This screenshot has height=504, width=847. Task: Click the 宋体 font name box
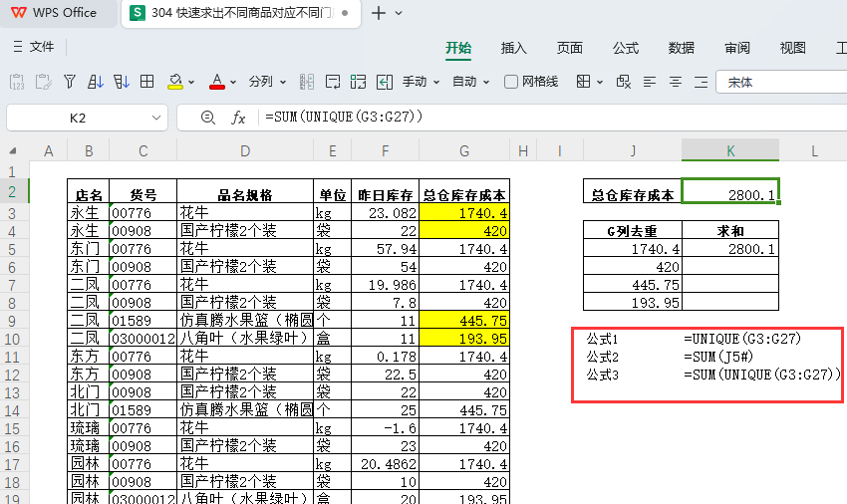click(781, 82)
